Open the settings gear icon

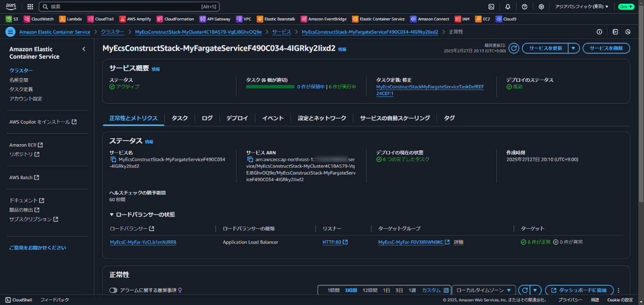pos(541,7)
